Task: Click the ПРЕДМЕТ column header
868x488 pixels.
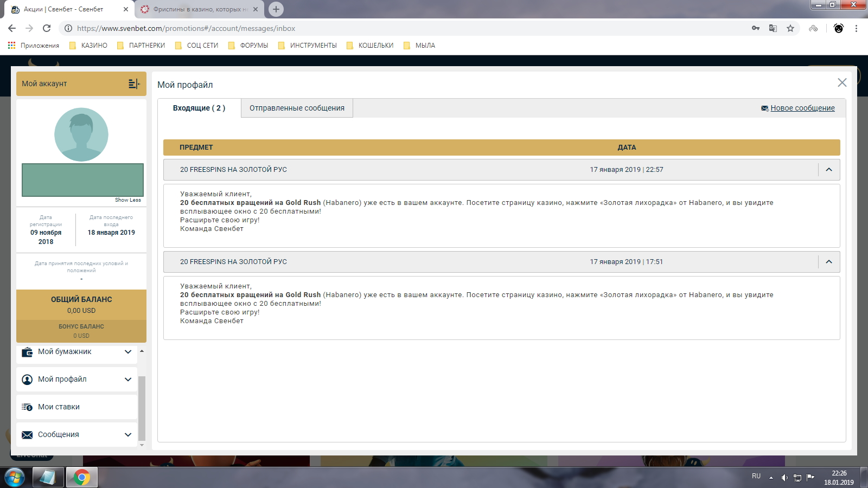Action: click(x=196, y=147)
